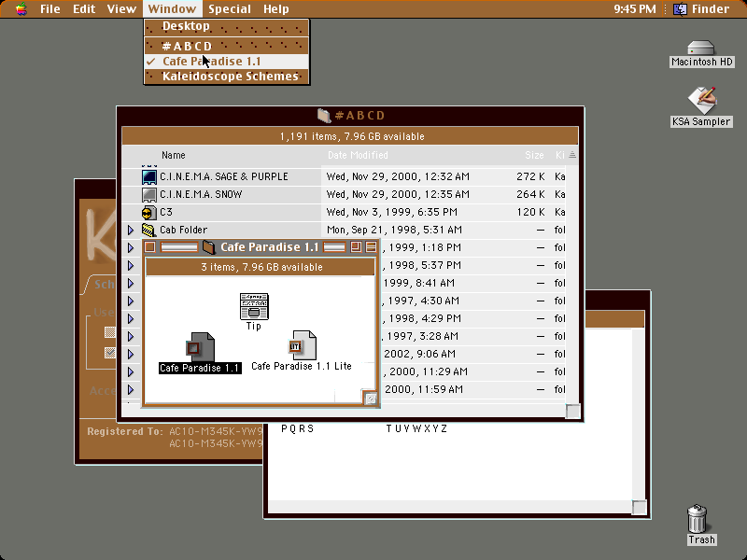The height and width of the screenshot is (560, 747).
Task: Select the KSA Sampler desktop icon
Action: coord(702,100)
